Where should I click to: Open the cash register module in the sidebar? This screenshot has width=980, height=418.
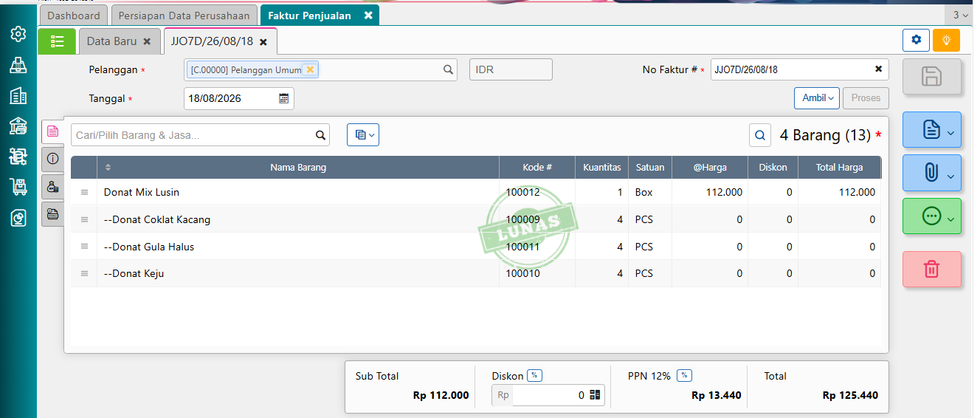point(18,65)
